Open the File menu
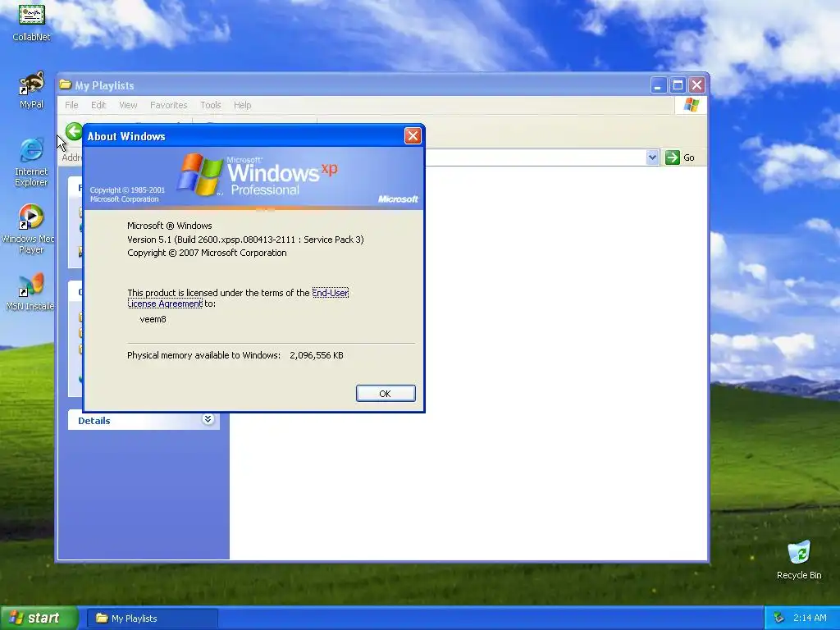The height and width of the screenshot is (630, 840). pos(71,105)
